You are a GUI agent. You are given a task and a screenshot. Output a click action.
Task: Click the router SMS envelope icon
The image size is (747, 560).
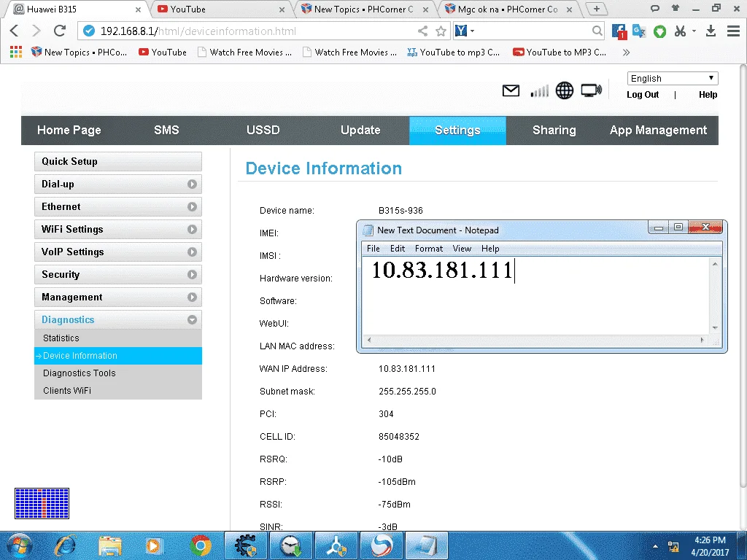(x=511, y=90)
